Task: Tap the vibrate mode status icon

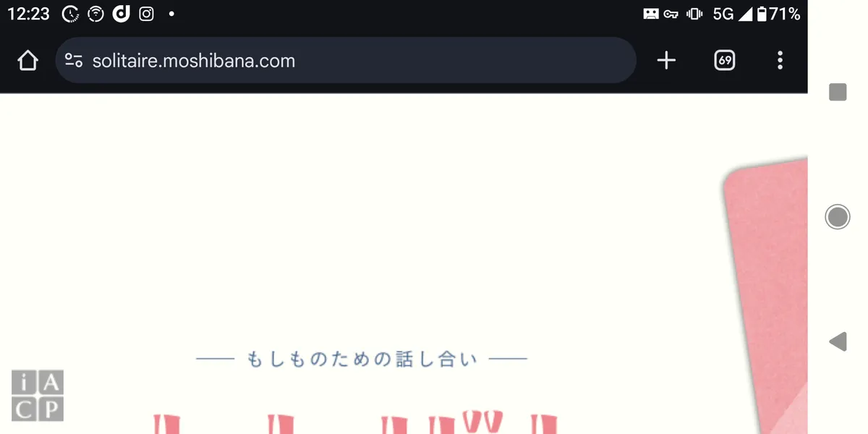Action: coord(694,14)
